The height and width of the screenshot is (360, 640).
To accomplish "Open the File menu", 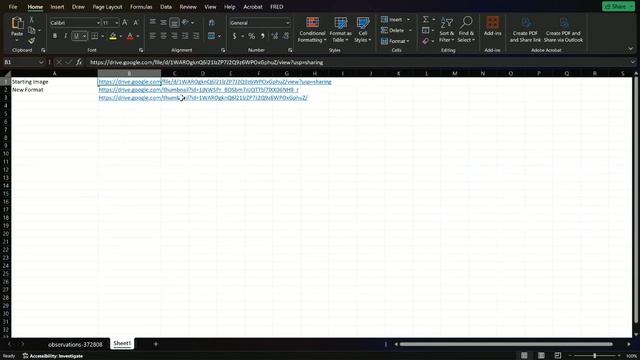I will pos(13,7).
